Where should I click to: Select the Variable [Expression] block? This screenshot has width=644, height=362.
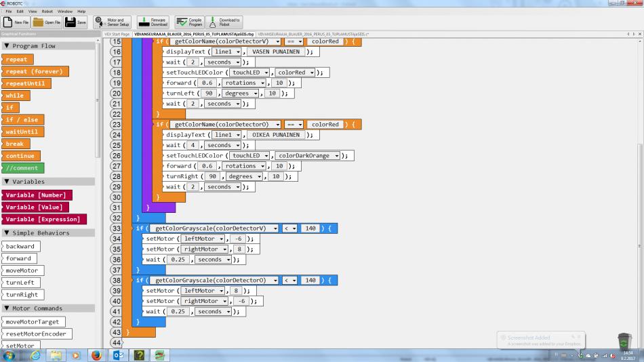[x=44, y=220]
